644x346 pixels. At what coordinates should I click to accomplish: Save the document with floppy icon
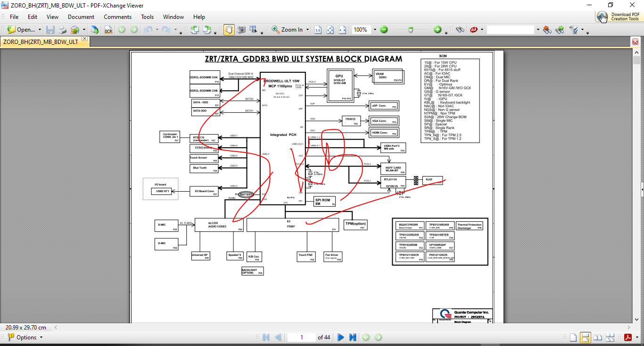[50, 30]
